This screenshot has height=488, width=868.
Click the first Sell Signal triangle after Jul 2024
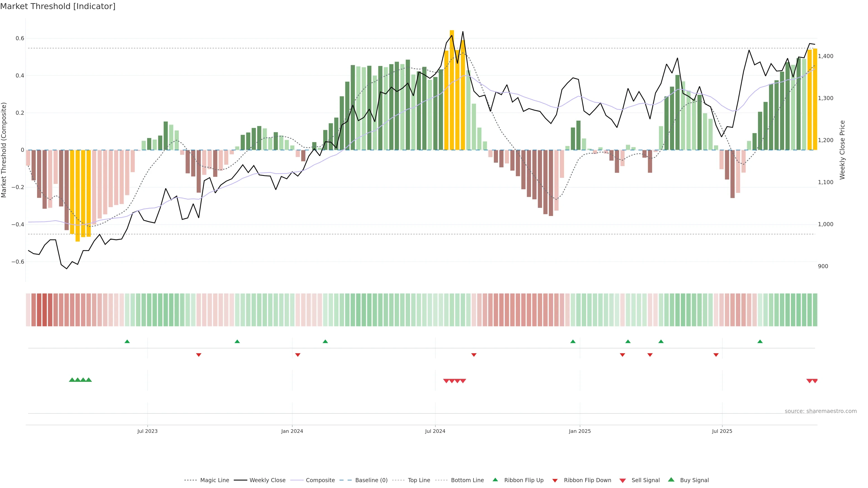click(446, 381)
